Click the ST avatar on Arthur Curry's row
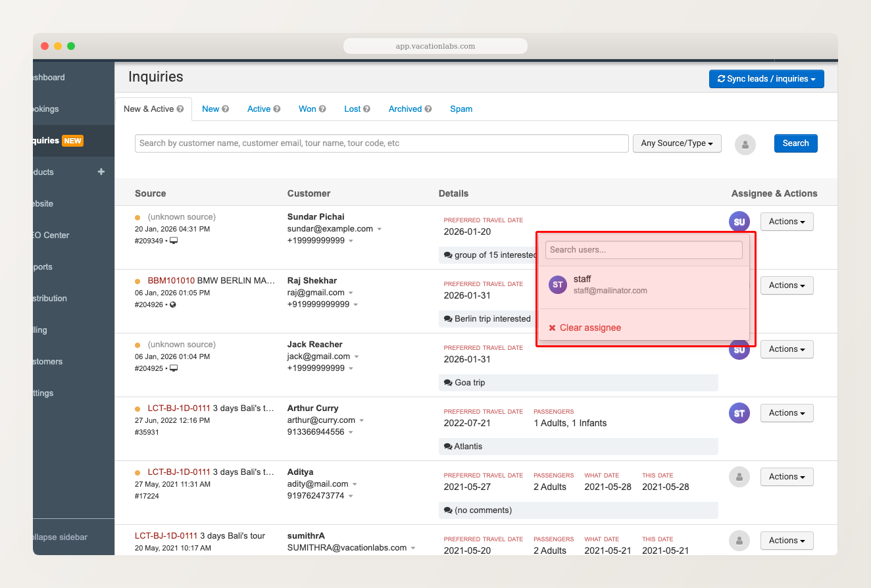This screenshot has width=871, height=588. [739, 413]
